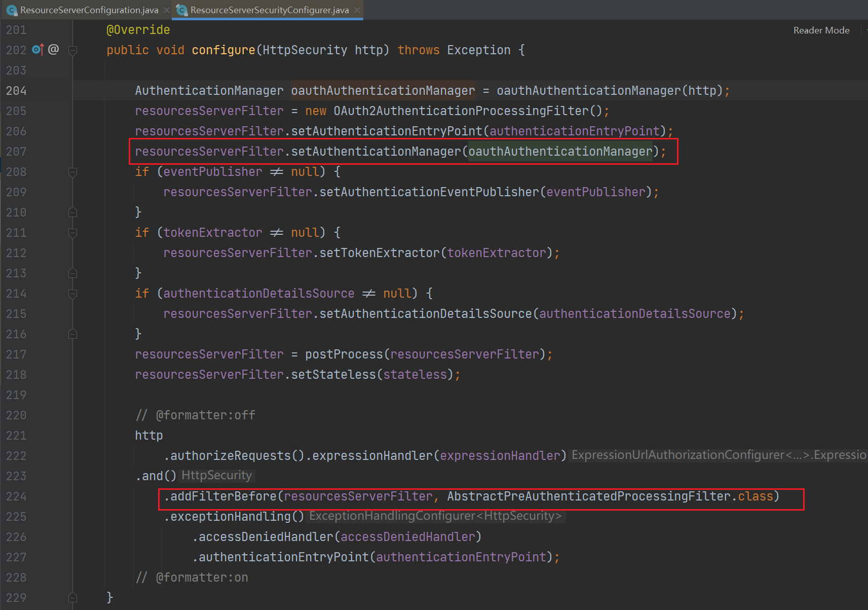Click line number 204 in the gutter

16,91
